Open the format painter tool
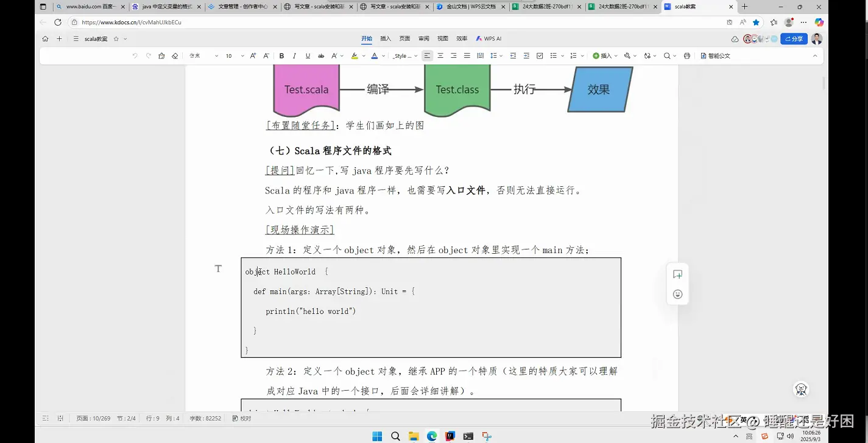 (x=161, y=55)
